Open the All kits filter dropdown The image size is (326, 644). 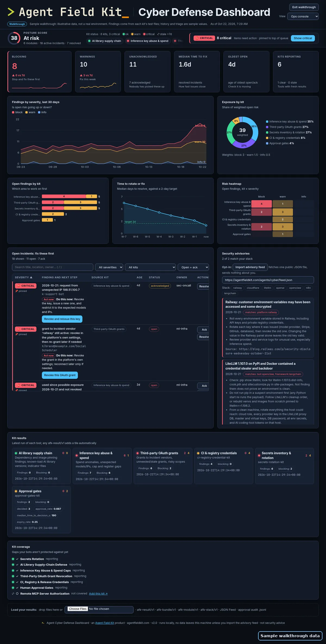coord(151,267)
